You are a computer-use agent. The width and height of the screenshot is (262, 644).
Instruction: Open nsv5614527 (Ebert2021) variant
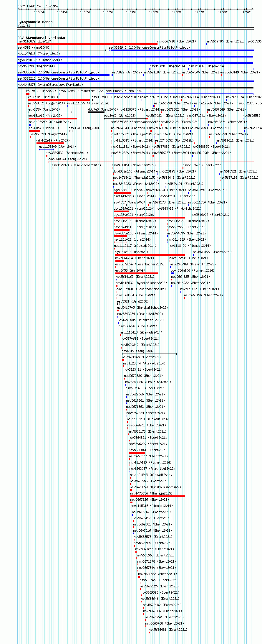(x=212, y=252)
